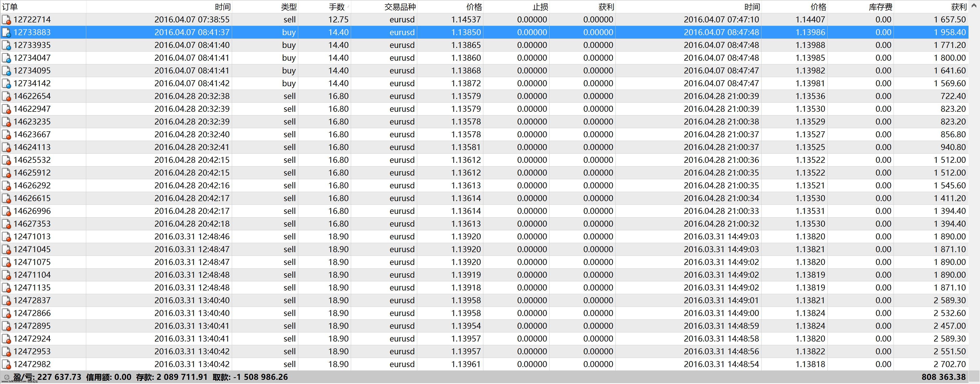This screenshot has width=980, height=384.
Task: Click the sell order icon for 12471013
Action: coord(7,237)
